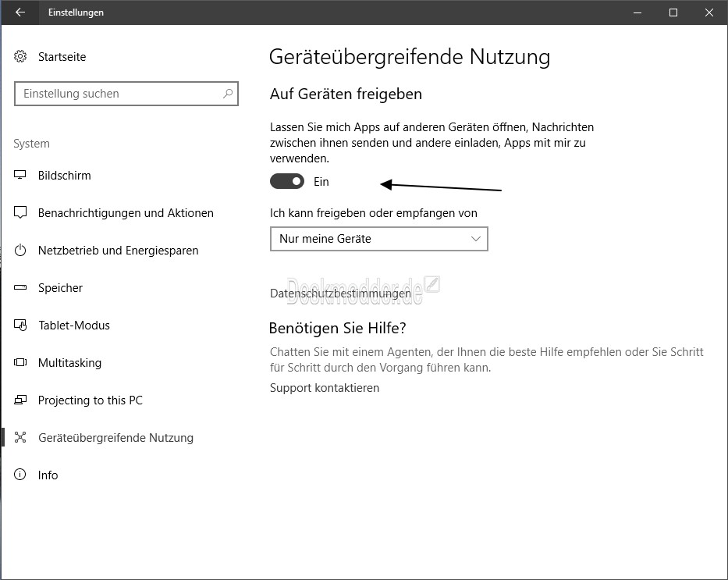This screenshot has height=580, width=728.
Task: Maximize the Einstellungen window
Action: tap(673, 12)
